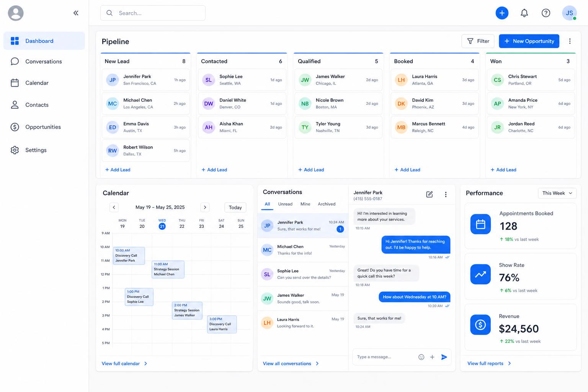This screenshot has width=588, height=392.
Task: Open the 11:00 AM Strategy Session Michael Chen event
Action: click(168, 269)
